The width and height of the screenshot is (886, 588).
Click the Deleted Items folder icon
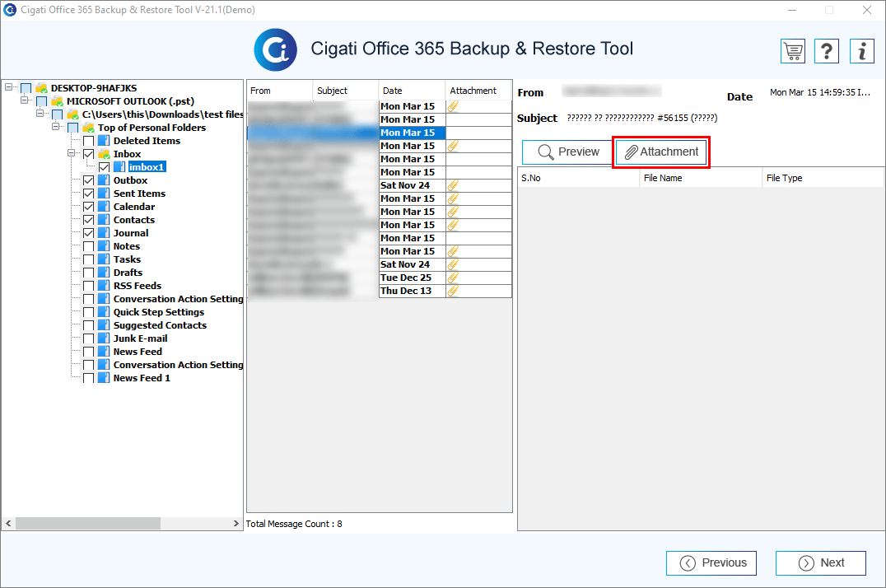pyautogui.click(x=104, y=141)
